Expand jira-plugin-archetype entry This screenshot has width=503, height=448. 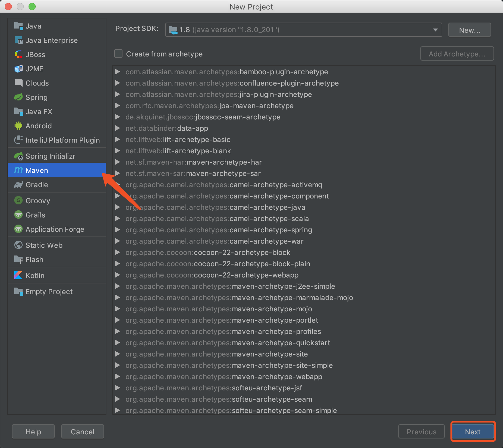coord(118,94)
